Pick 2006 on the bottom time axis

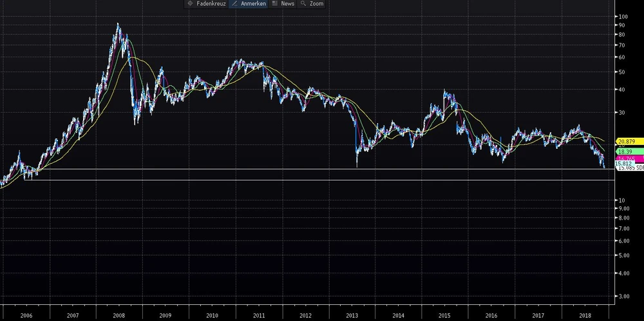(26, 316)
